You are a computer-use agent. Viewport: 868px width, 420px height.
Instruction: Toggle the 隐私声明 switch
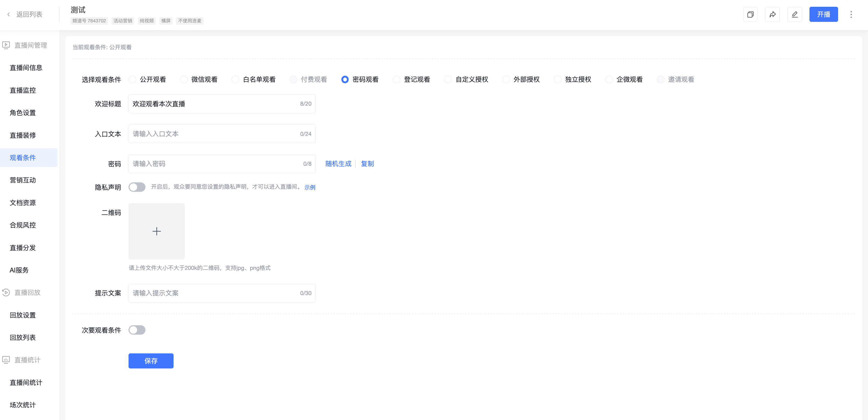[x=137, y=187]
